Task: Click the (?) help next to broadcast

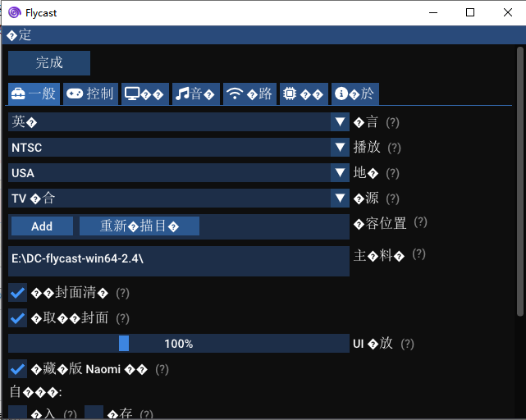Action: coord(394,148)
